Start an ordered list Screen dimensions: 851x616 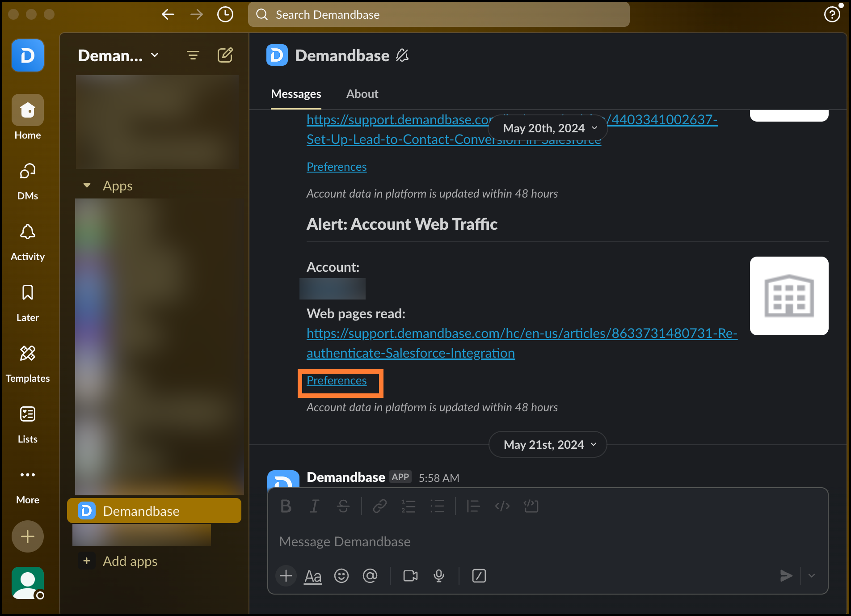409,506
